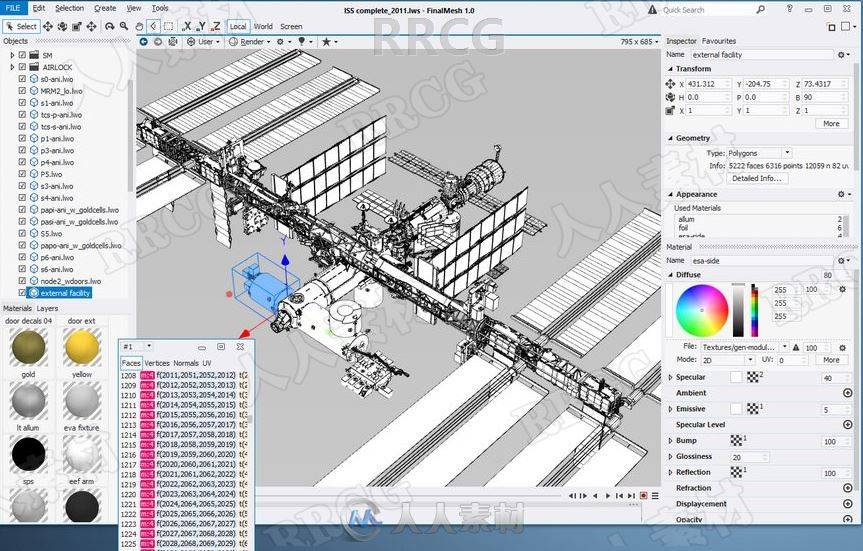Open the geometry Type Polygons dropdown

(x=759, y=153)
